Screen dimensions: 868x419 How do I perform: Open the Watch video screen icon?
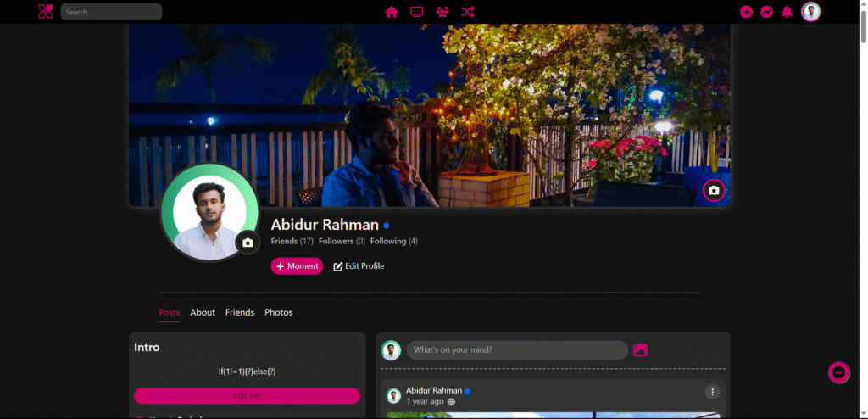click(x=417, y=12)
